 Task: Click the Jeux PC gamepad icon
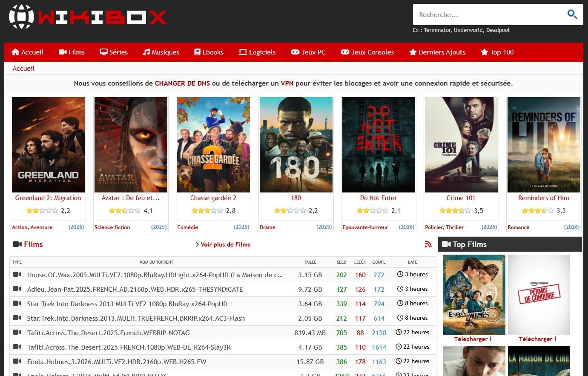coord(295,52)
